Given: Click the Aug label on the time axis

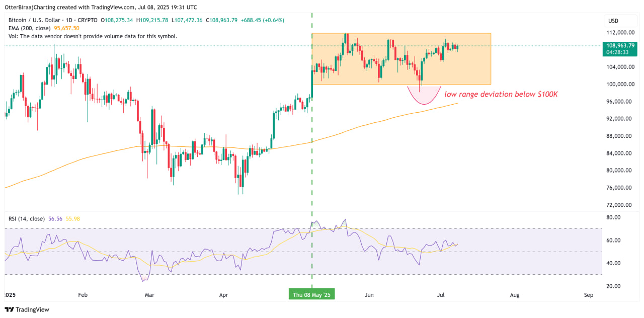Looking at the screenshot, I should [x=514, y=294].
